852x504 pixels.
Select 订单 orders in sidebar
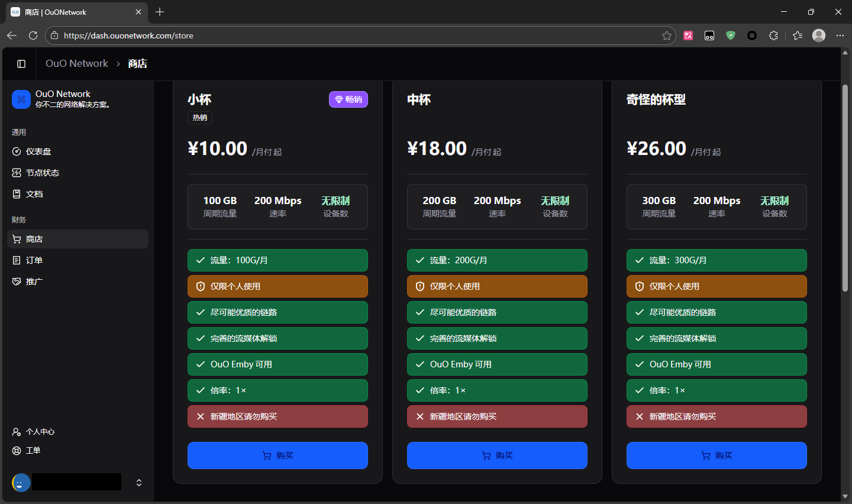pos(34,260)
